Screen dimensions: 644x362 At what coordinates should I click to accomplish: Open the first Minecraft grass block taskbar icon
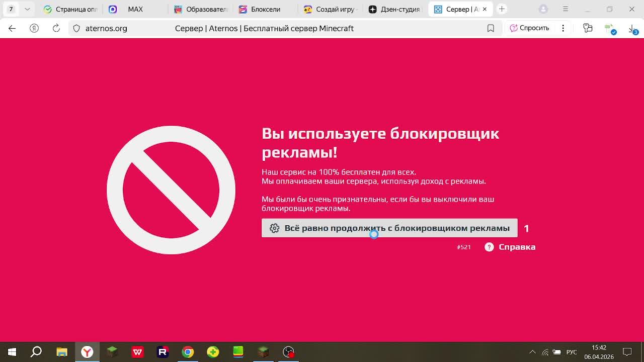[112, 352]
